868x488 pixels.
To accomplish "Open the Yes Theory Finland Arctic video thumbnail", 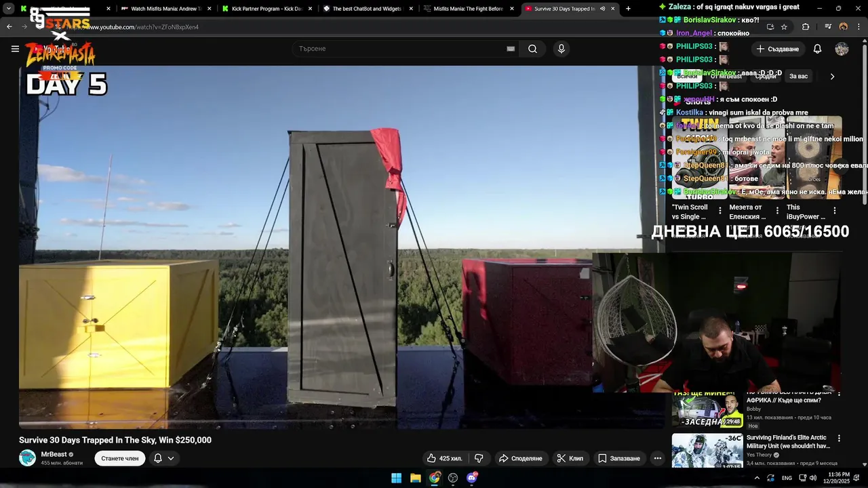I will pyautogui.click(x=707, y=451).
